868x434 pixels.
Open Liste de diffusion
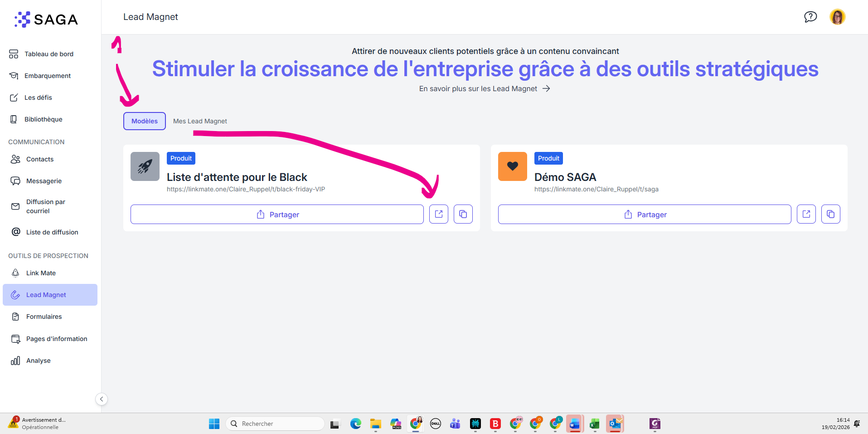click(x=49, y=232)
